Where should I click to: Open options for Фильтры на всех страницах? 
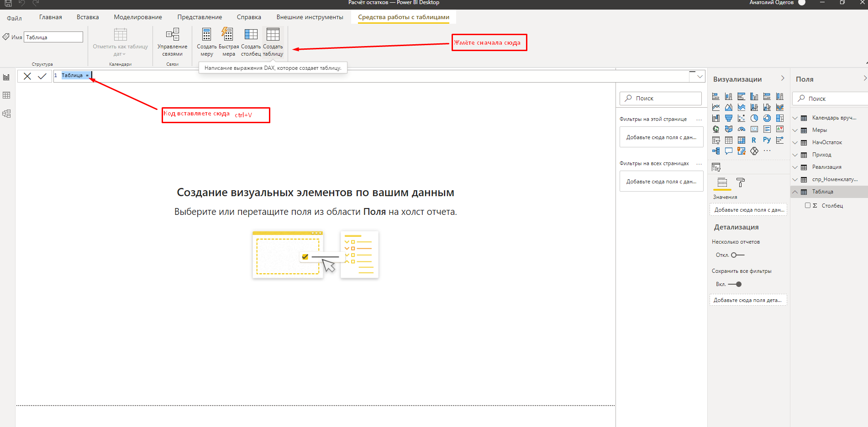click(x=699, y=164)
